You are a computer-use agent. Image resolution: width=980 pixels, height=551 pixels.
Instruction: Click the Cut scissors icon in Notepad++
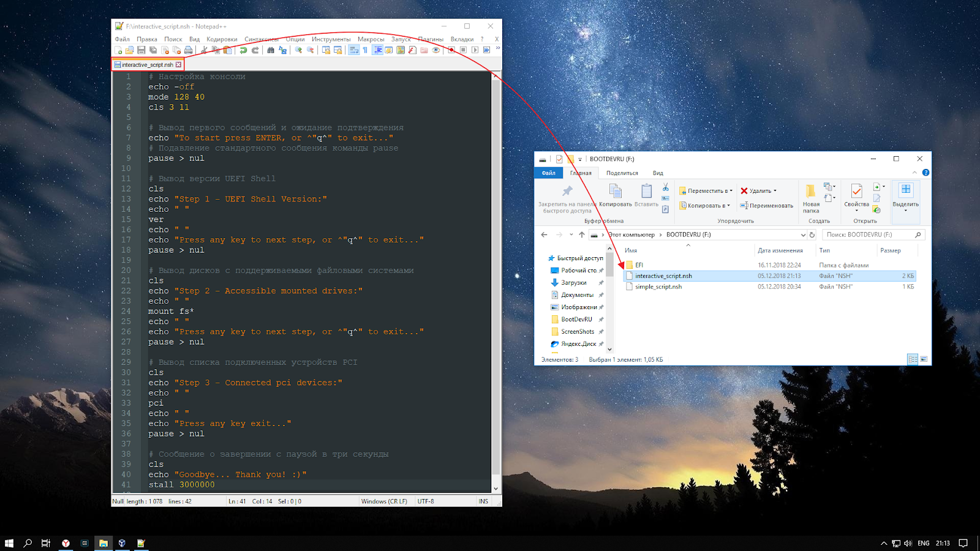click(204, 50)
